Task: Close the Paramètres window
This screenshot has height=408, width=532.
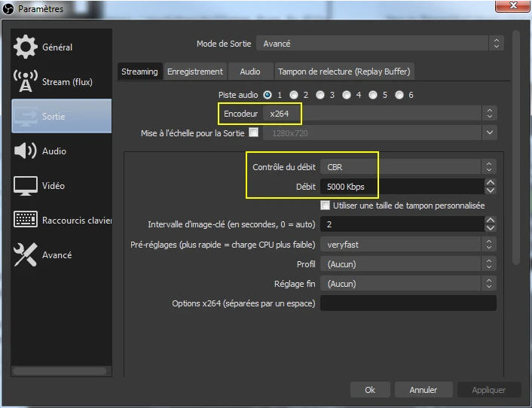Action: pyautogui.click(x=512, y=6)
